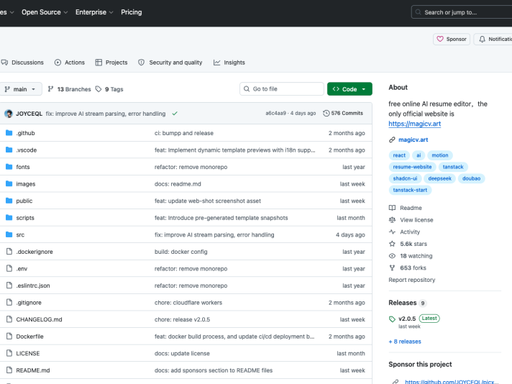The width and height of the screenshot is (512, 384).
Task: Click the README.md file icon
Action: [9, 370]
